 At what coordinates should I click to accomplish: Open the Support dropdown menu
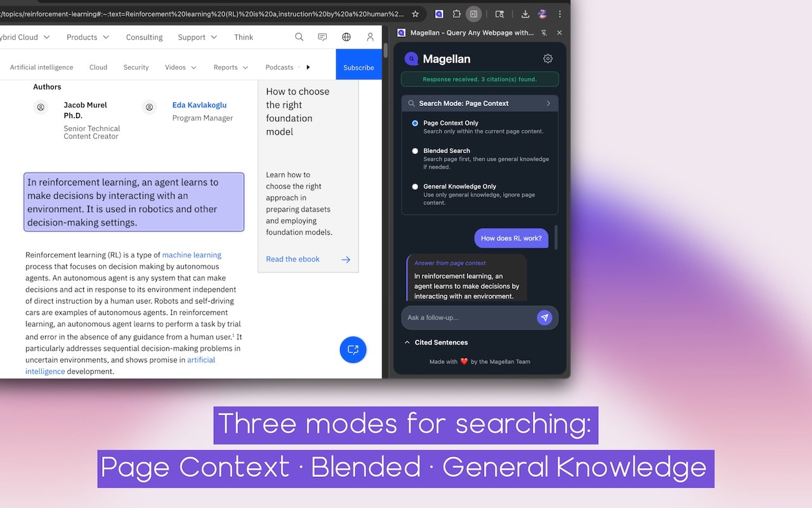click(197, 37)
